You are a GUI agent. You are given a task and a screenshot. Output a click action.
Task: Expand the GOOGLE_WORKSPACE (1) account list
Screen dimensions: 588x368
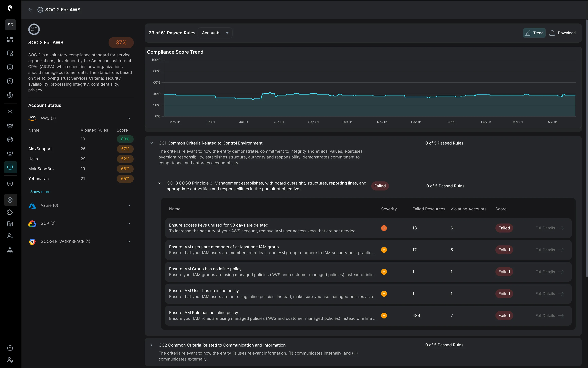click(129, 242)
